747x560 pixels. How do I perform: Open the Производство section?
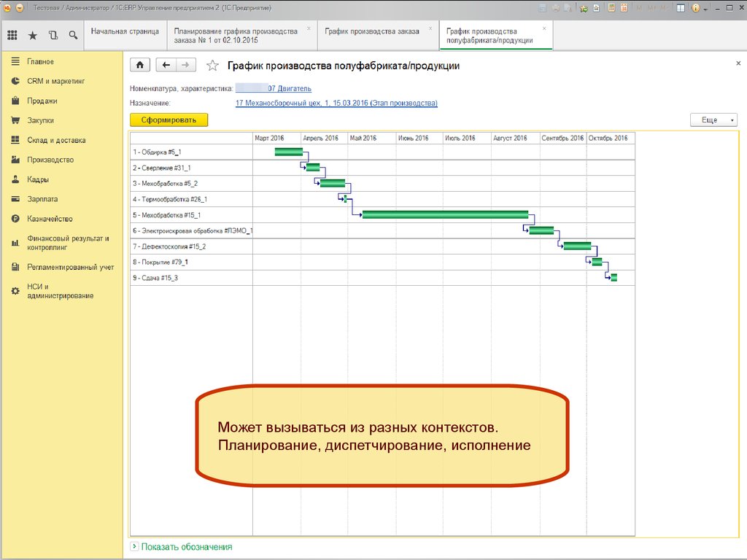pos(50,160)
